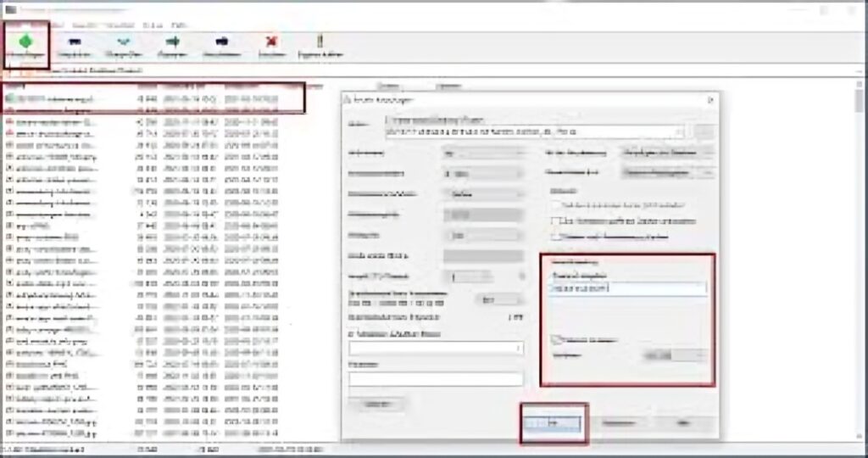The height and width of the screenshot is (458, 868).
Task: Click the Cancel (Abbrechen) button in dialog
Action: point(618,423)
